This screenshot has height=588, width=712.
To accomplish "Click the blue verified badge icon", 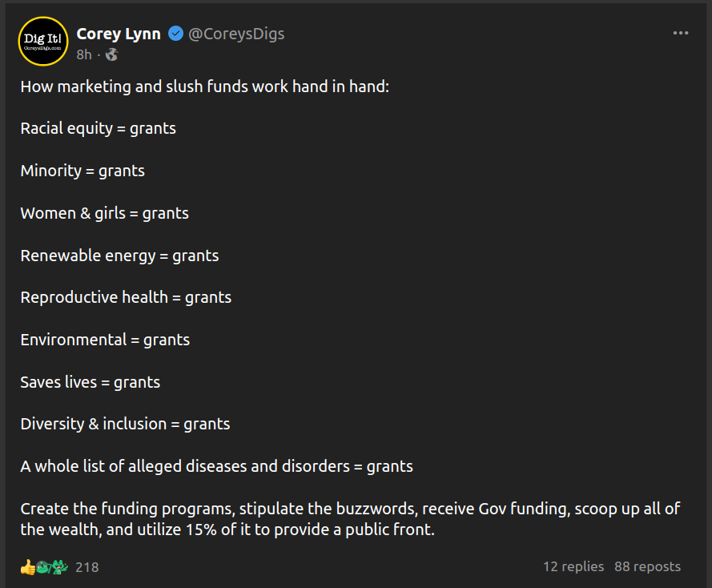I will coord(175,34).
